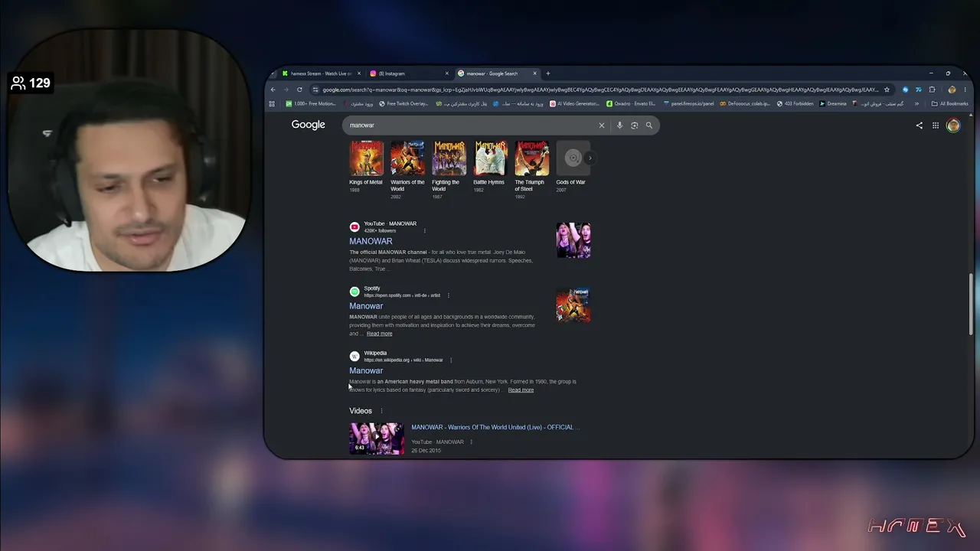Open the 403 Forbidden bookmark
The image size is (980, 551).
pos(795,103)
